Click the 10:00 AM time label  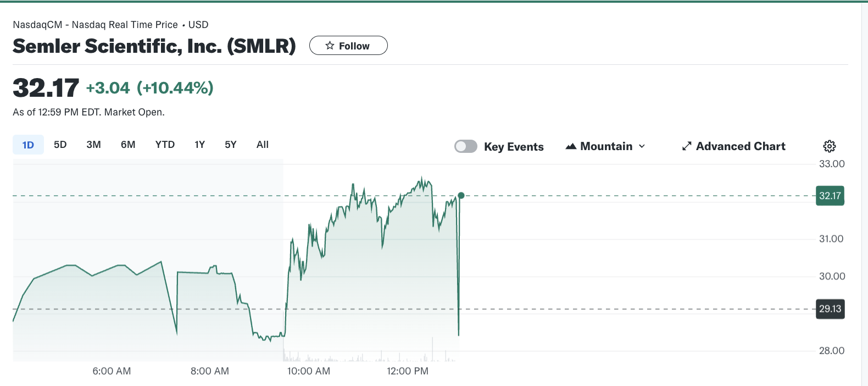click(x=309, y=371)
